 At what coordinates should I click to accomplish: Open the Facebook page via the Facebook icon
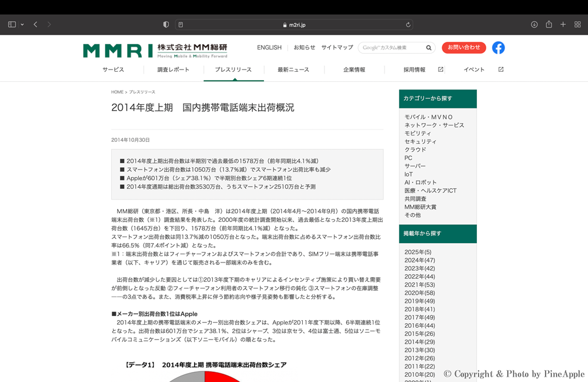coord(498,48)
